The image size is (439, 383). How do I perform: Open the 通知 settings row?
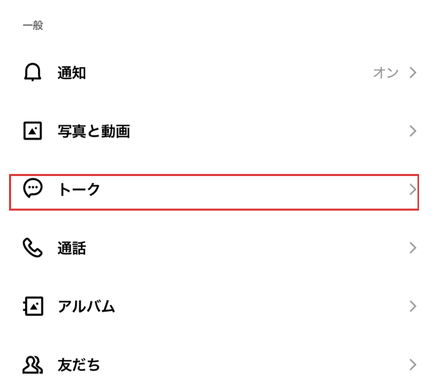point(219,73)
